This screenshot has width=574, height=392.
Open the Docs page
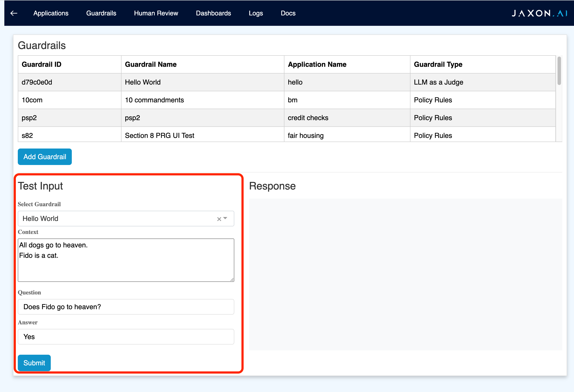(288, 13)
